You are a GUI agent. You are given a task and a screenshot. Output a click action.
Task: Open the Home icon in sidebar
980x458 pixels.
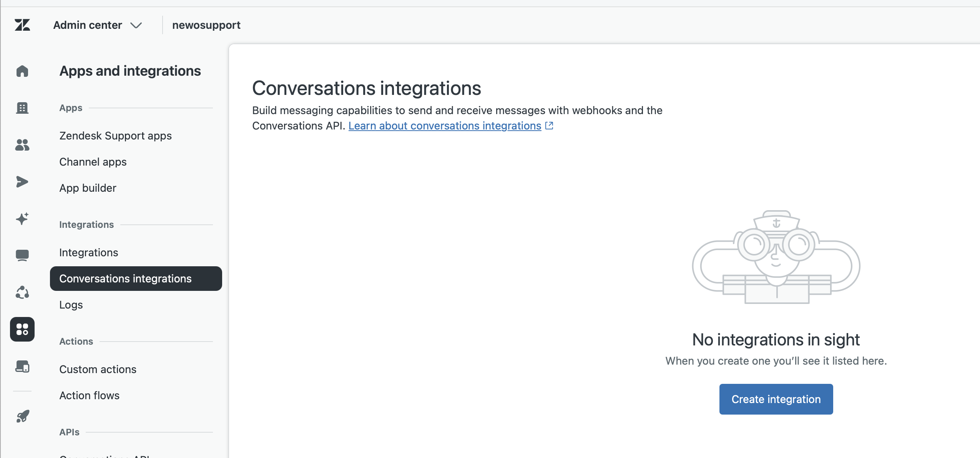click(x=22, y=71)
